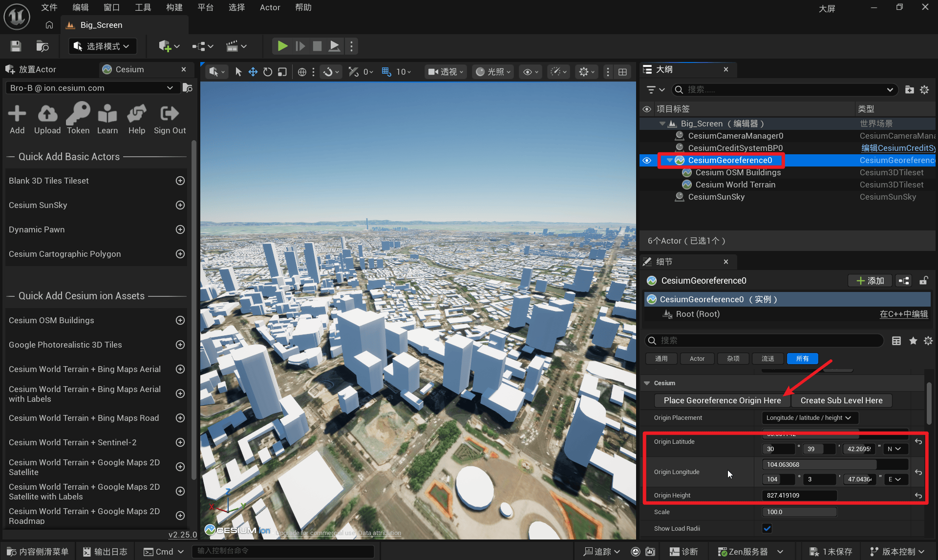Click the save level icon

16,46
